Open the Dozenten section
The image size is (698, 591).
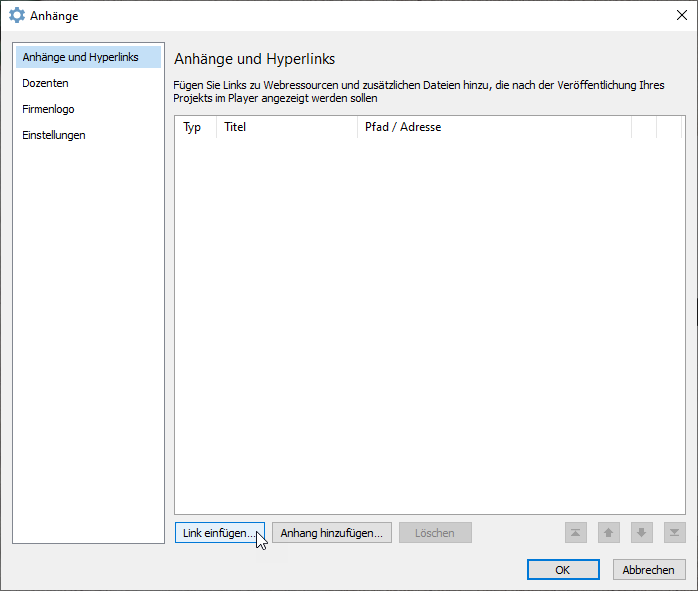[46, 83]
